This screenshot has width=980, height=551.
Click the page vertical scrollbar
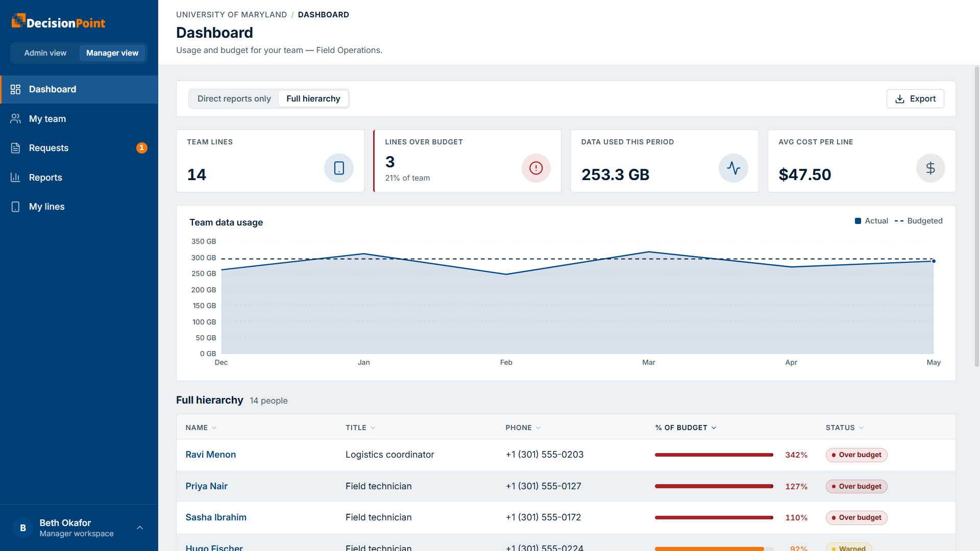977,217
